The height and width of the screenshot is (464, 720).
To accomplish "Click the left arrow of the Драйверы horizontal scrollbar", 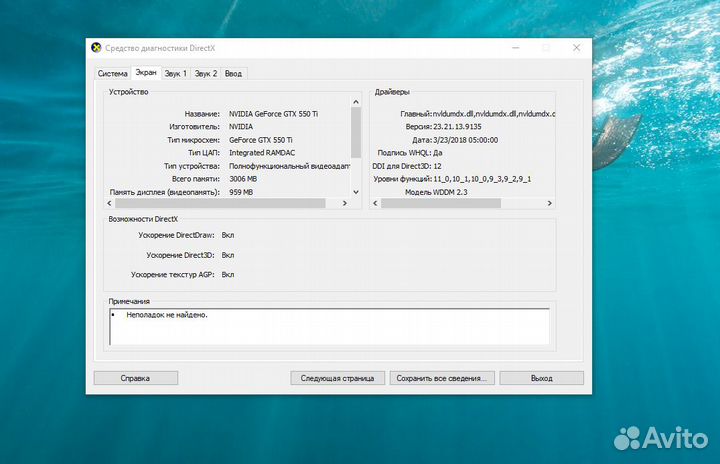I will coord(376,203).
